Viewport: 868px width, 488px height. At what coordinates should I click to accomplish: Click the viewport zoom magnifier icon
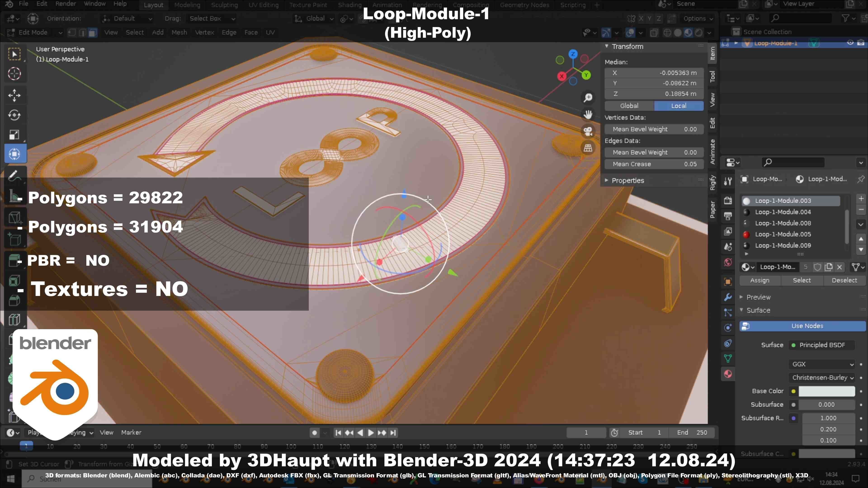coord(588,98)
